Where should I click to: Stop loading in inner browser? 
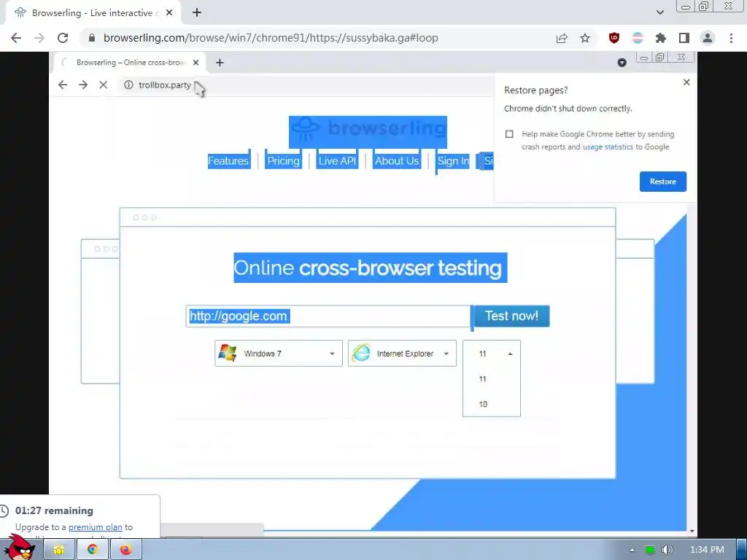[104, 85]
